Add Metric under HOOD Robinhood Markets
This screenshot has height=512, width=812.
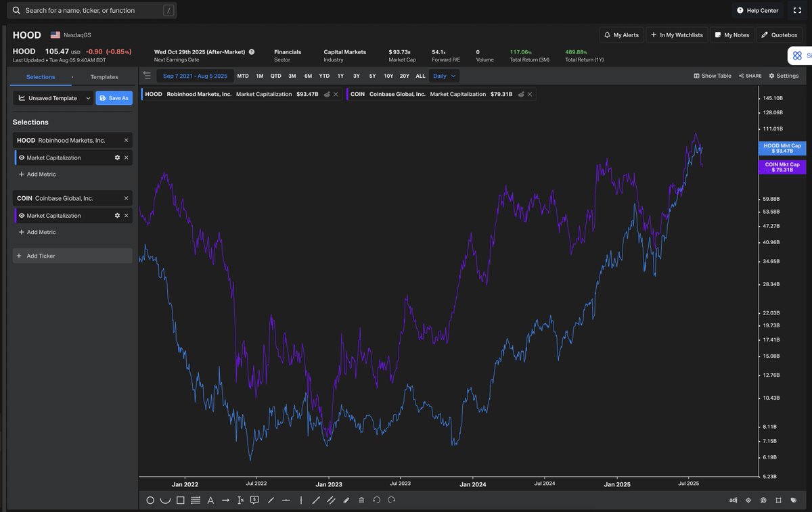tap(37, 174)
